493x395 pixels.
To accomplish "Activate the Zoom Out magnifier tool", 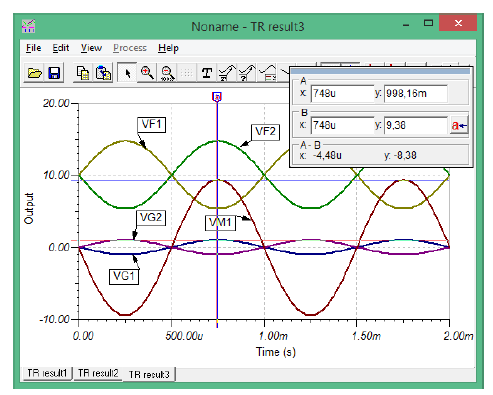I will [167, 72].
